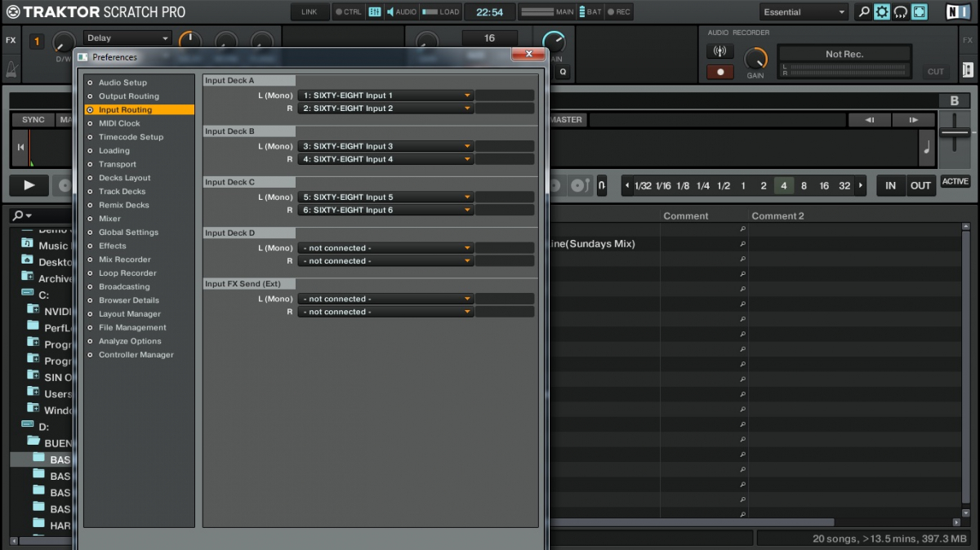The height and width of the screenshot is (550, 980).
Task: Start recording with the red record button
Action: 719,72
